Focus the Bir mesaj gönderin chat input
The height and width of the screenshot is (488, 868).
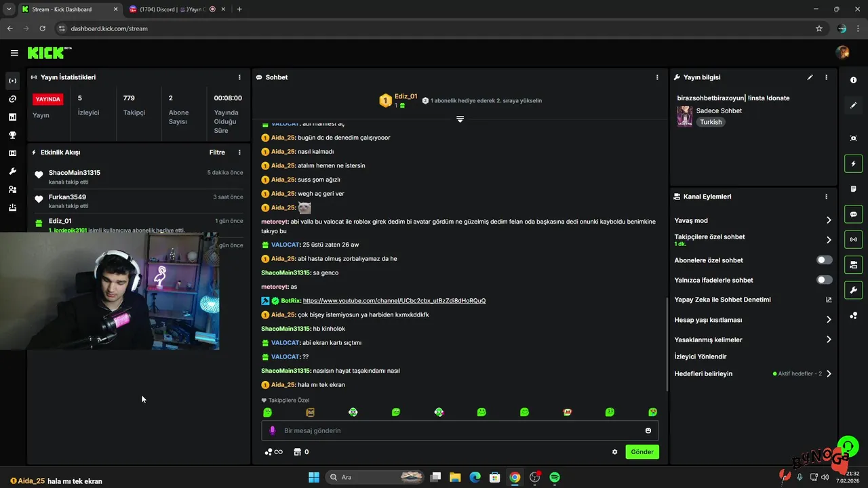460,430
